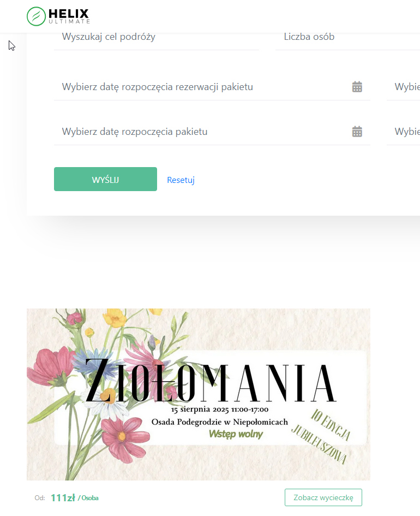Open calendar for package start date
The height and width of the screenshot is (516, 420).
click(357, 132)
